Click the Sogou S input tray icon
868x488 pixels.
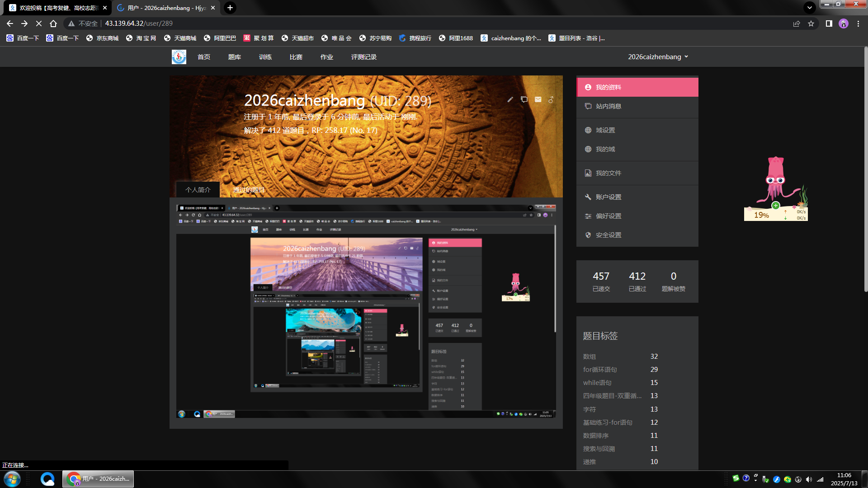[736, 478]
